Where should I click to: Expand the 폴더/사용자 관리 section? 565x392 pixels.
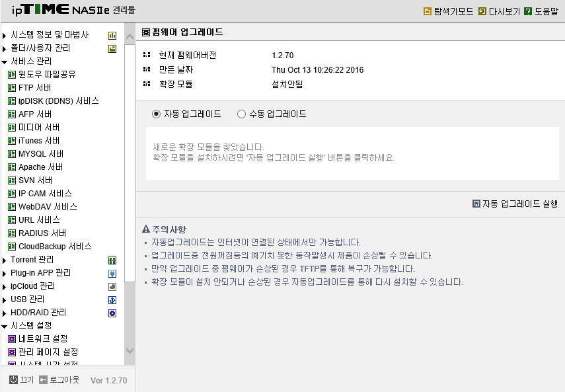[5, 49]
